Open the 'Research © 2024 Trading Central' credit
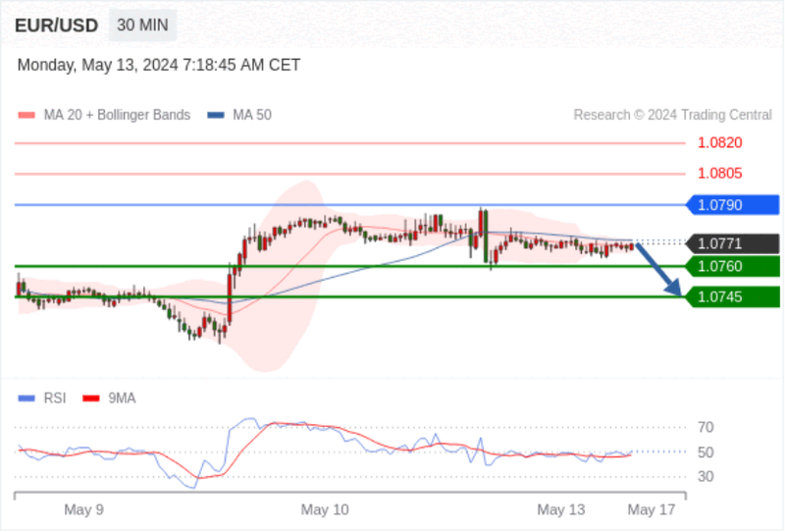This screenshot has width=785, height=532. tap(673, 115)
